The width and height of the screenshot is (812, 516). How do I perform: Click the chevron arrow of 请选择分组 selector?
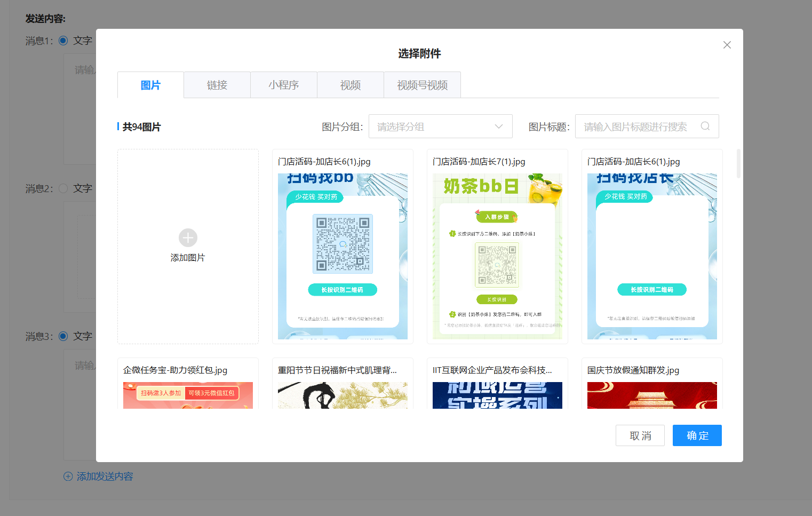499,126
